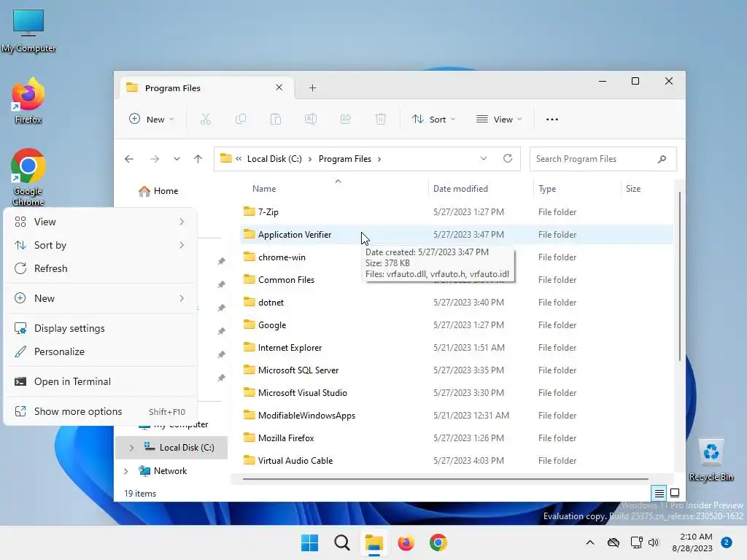
Task: Click the chevron after Local Disk (C:) in the address bar
Action: (309, 159)
